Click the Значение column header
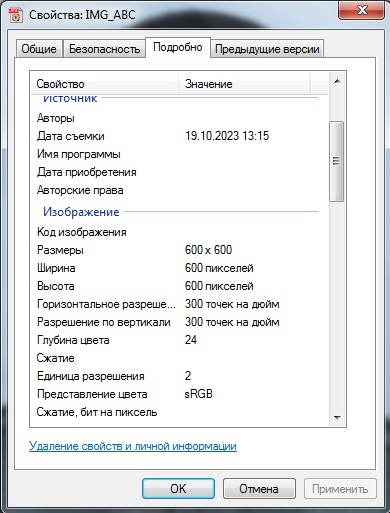 click(244, 84)
